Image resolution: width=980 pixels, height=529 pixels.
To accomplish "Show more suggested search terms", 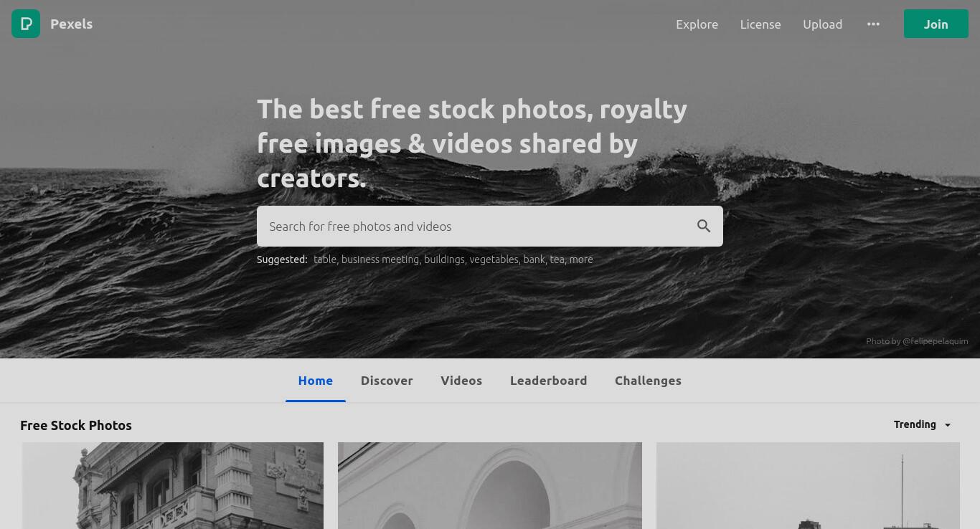I will click(x=581, y=259).
